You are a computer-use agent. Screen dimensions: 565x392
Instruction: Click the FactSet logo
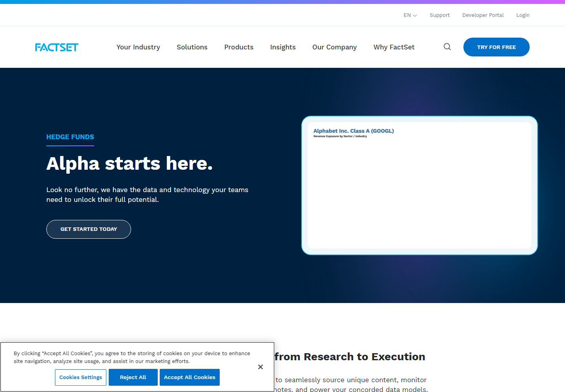57,47
